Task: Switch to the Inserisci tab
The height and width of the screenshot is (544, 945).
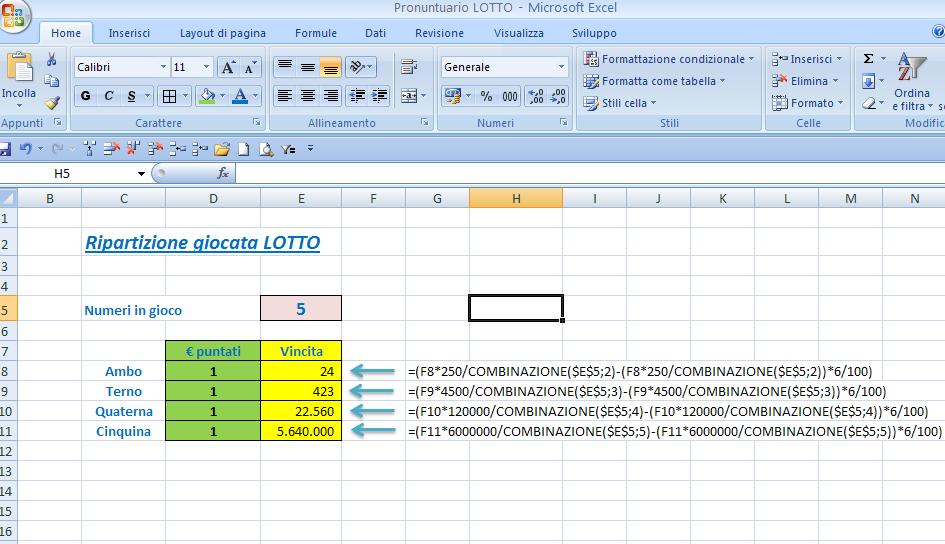Action: click(x=129, y=33)
